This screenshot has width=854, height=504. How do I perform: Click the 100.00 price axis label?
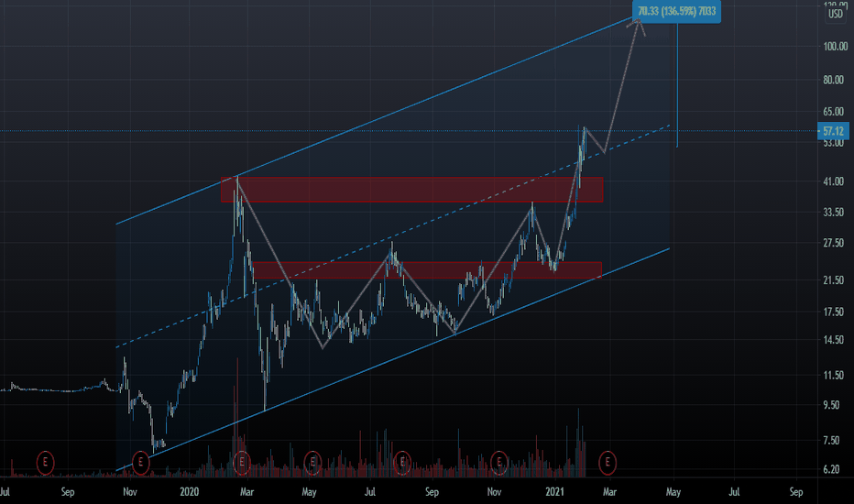coord(835,47)
